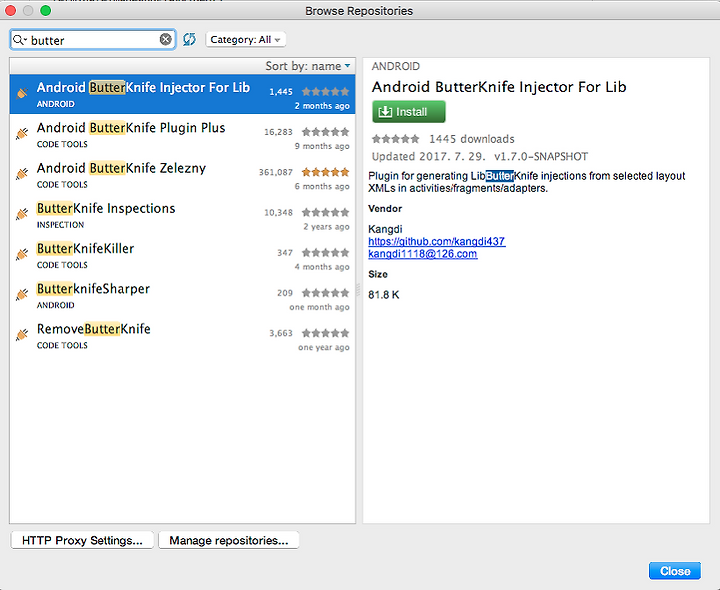Click the plug icon of ButterknifeSharper
The image size is (720, 590).
(22, 294)
